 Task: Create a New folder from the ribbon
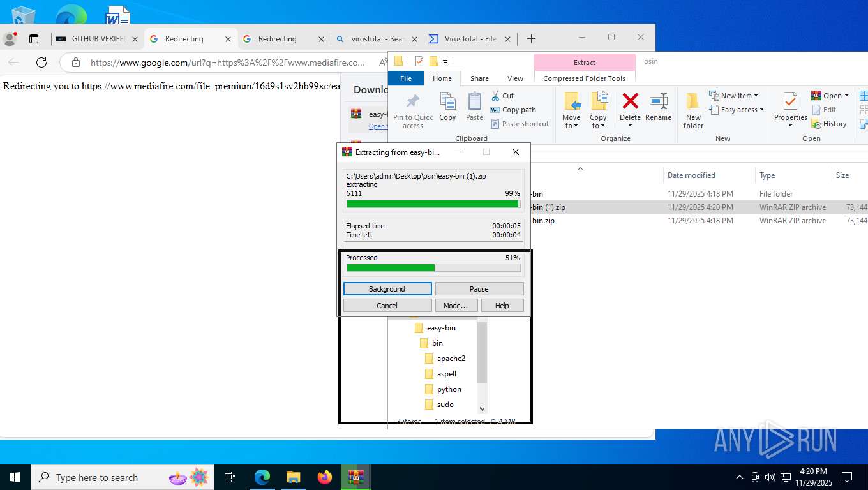(693, 111)
